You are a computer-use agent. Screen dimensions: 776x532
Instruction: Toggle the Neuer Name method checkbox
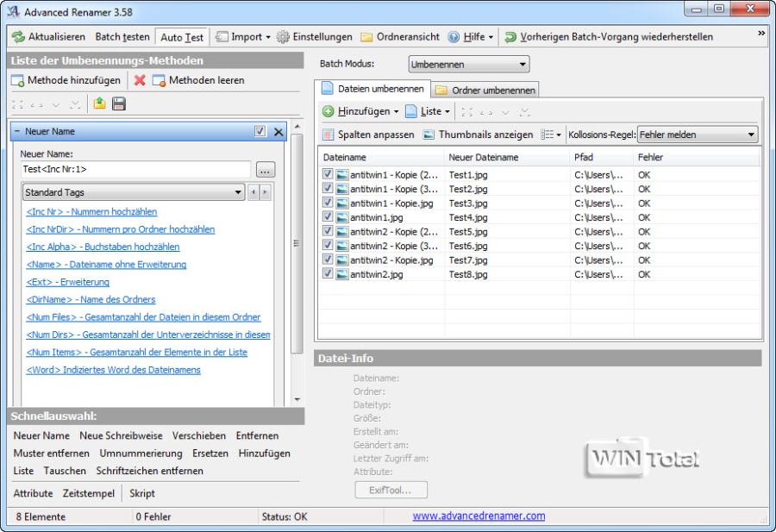260,132
